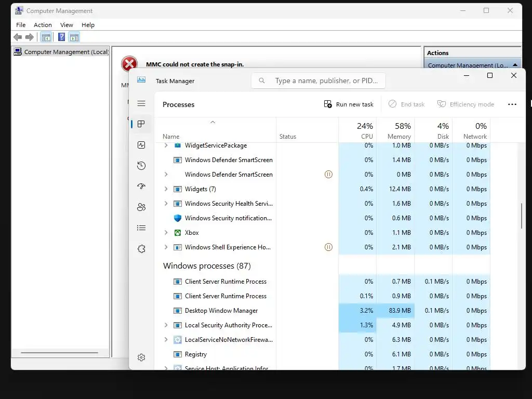532x399 pixels.
Task: Click the Task Manager app icon in title bar
Action: pos(141,80)
